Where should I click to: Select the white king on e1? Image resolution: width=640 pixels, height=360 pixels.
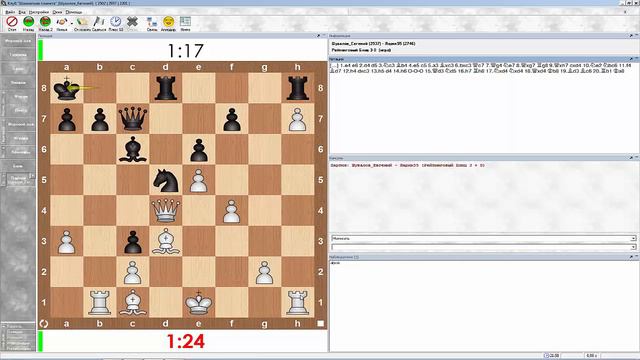click(198, 302)
